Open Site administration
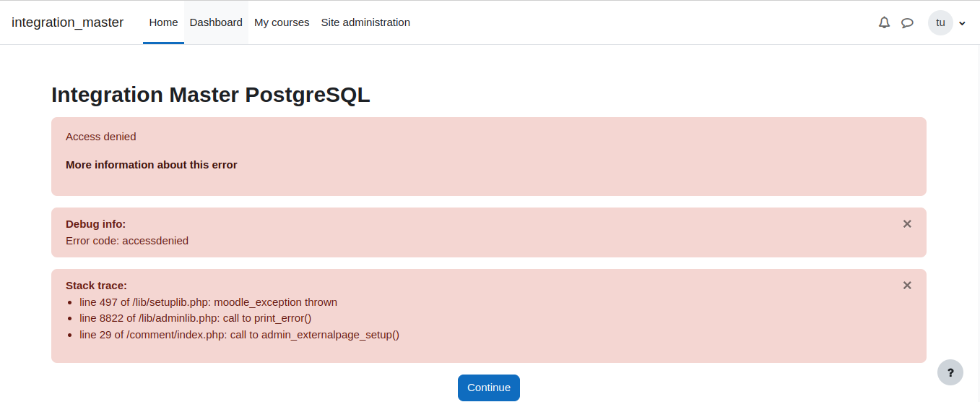980x402 pixels. 365,22
